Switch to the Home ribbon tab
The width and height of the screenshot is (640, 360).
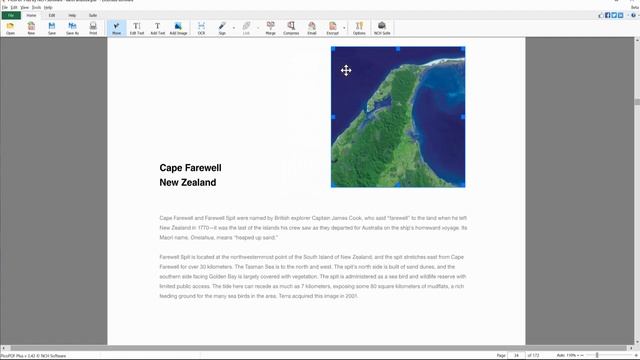31,16
